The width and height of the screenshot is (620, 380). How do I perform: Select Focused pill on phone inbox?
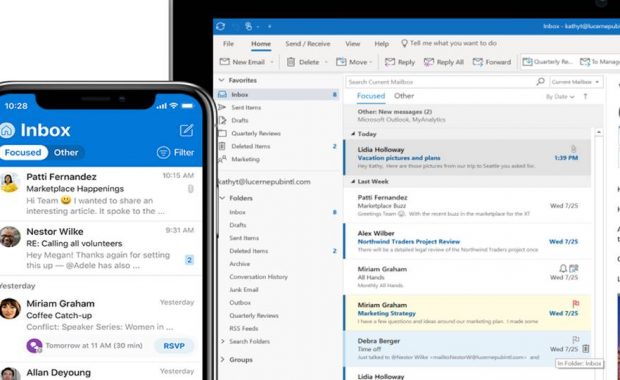click(23, 153)
